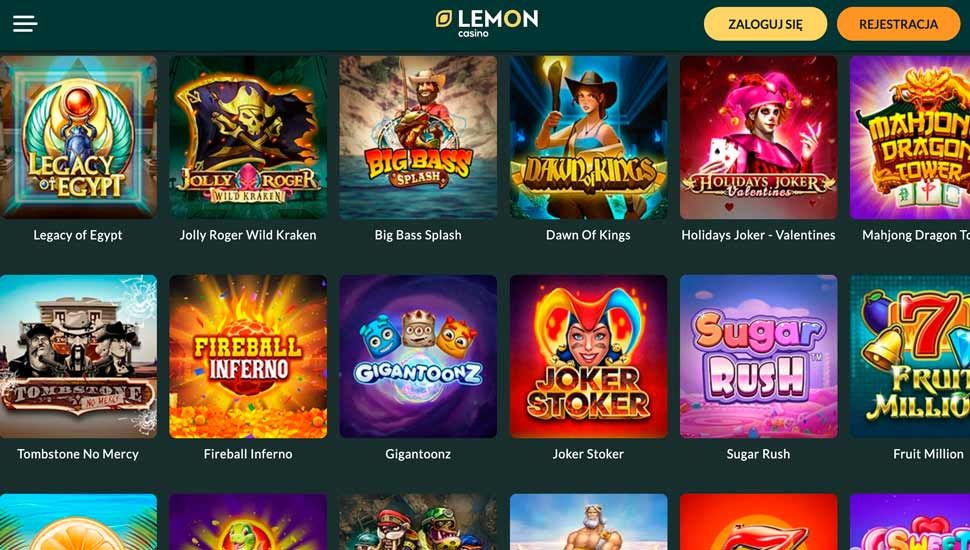The image size is (970, 550).
Task: Choose the Holidays Joker Valentines thumbnail
Action: click(x=758, y=137)
